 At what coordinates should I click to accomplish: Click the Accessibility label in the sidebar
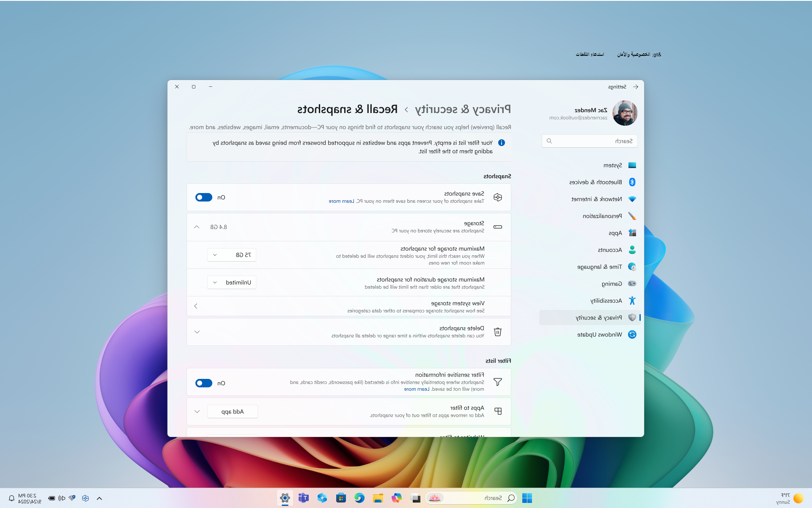606,301
